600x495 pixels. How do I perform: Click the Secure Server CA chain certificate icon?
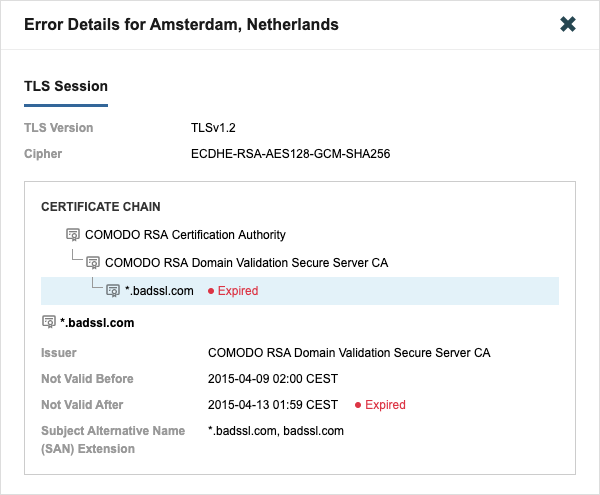tap(93, 263)
